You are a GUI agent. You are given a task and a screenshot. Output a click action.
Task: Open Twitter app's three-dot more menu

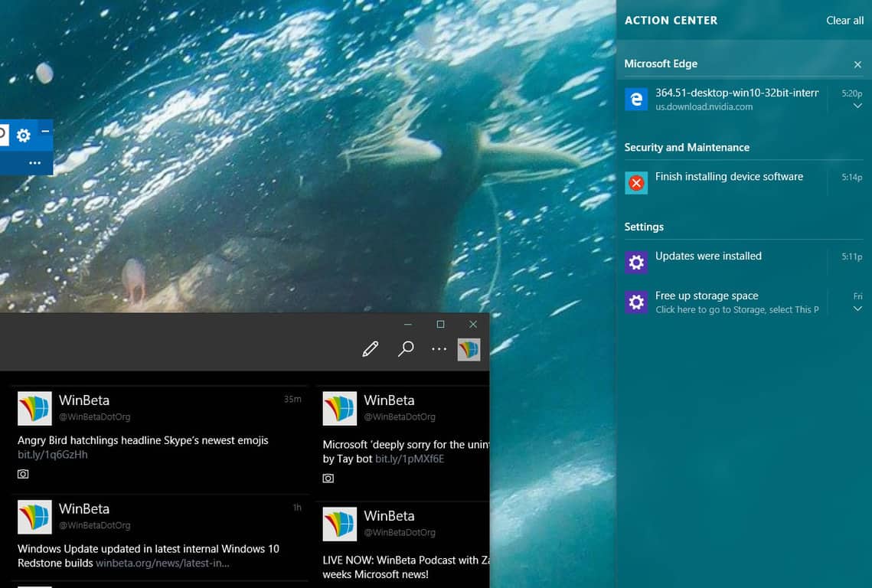tap(439, 349)
